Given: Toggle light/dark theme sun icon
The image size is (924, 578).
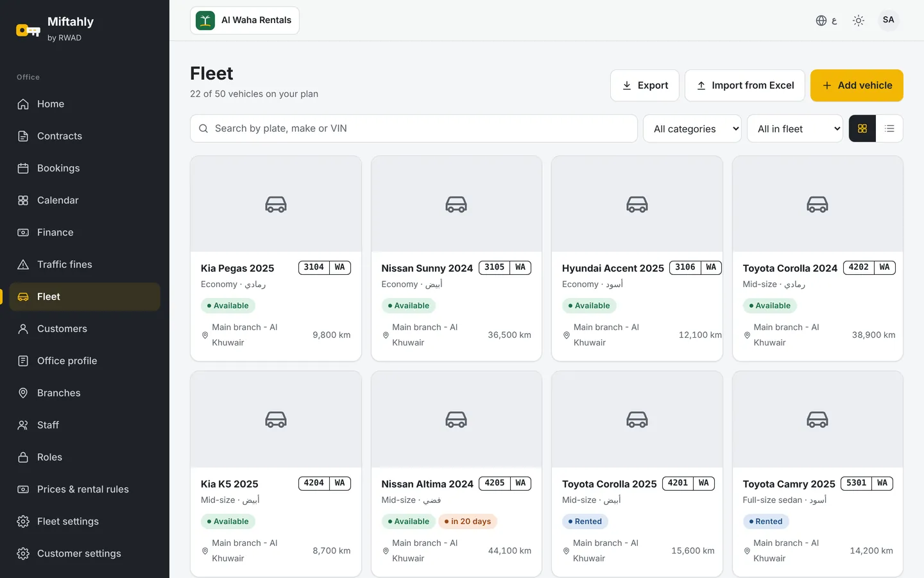Looking at the screenshot, I should click(x=859, y=21).
